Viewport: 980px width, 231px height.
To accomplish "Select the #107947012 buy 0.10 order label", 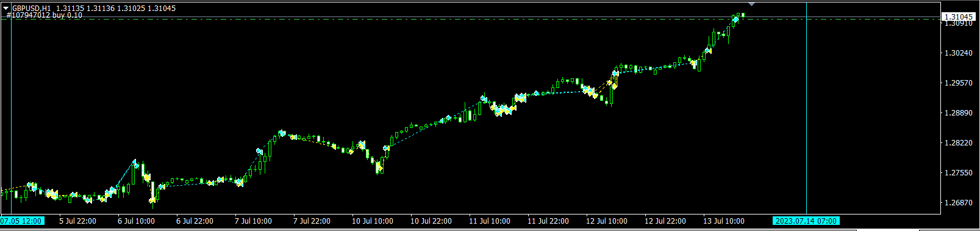I will [x=45, y=15].
